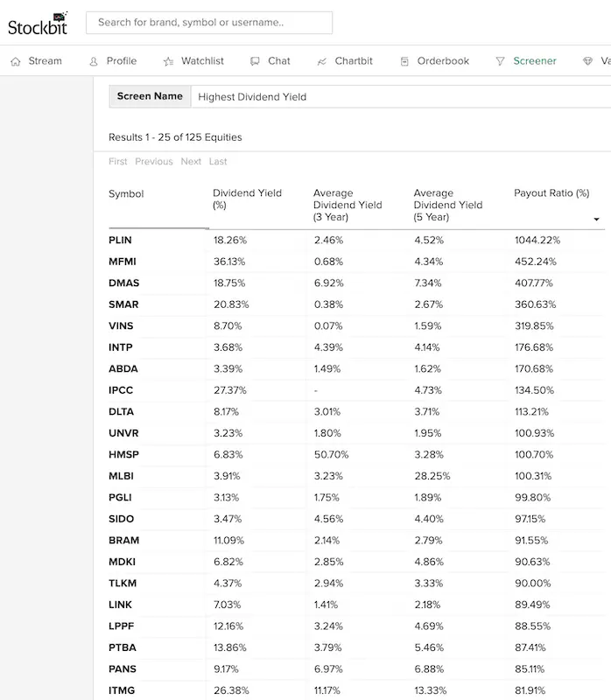Screen dimensions: 611x700
Task: Open the Payout Ratio sort dropdown arrow
Action: click(x=596, y=218)
